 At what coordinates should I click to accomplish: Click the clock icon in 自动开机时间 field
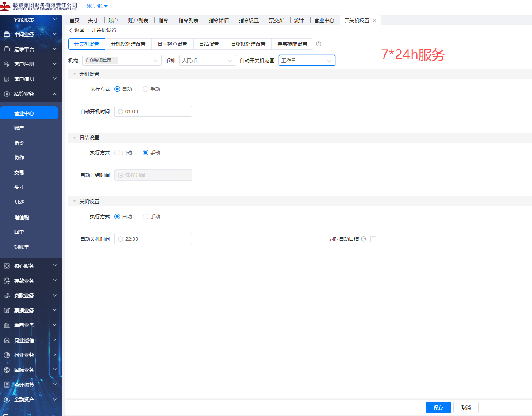pos(120,112)
